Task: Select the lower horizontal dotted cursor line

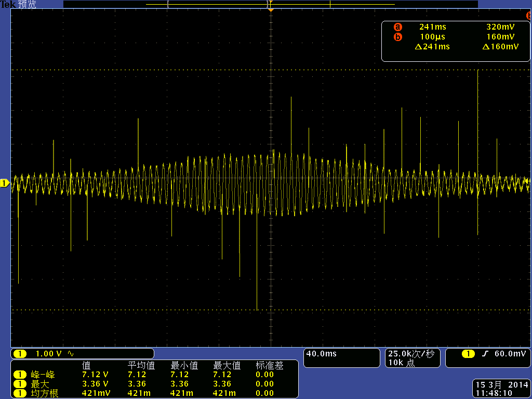Action: pyautogui.click(x=271, y=310)
